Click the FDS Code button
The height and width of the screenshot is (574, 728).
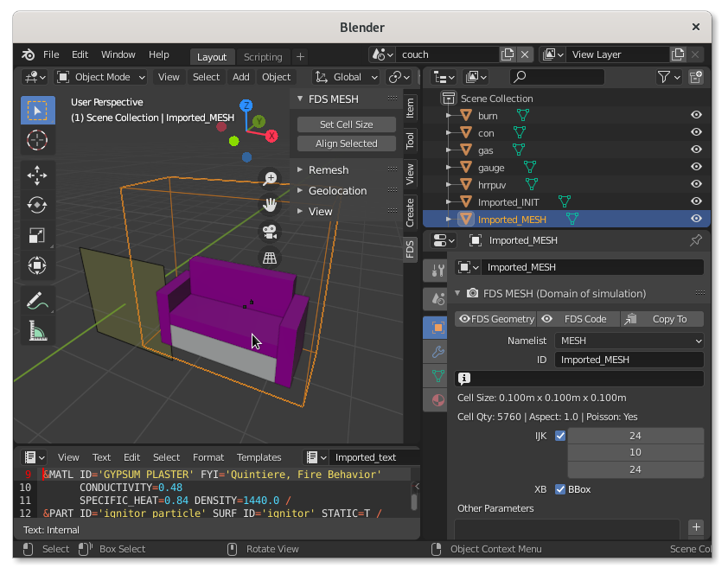point(578,319)
